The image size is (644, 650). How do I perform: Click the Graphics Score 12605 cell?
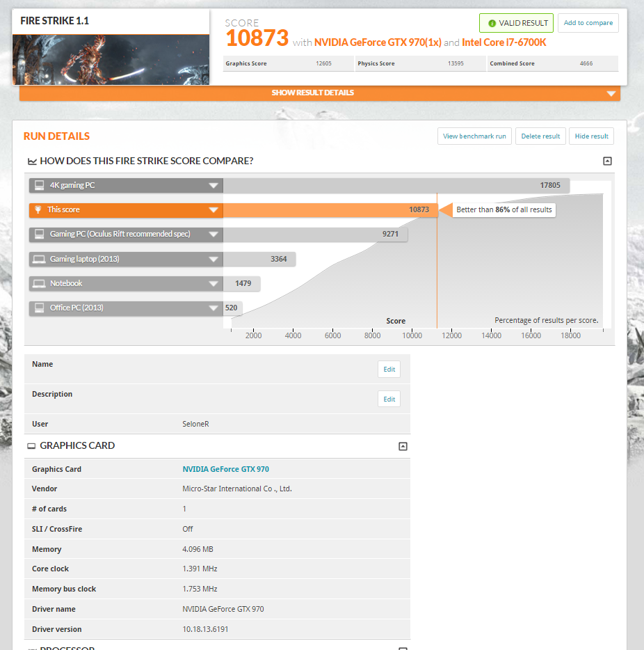point(288,63)
